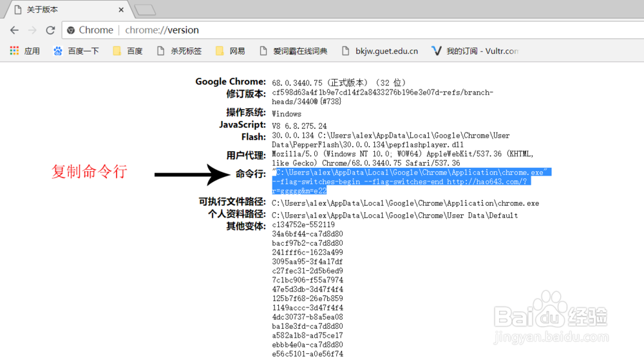Click variation 1149accc-3d47f4f4
This screenshot has width=644, height=359.
[x=307, y=308]
